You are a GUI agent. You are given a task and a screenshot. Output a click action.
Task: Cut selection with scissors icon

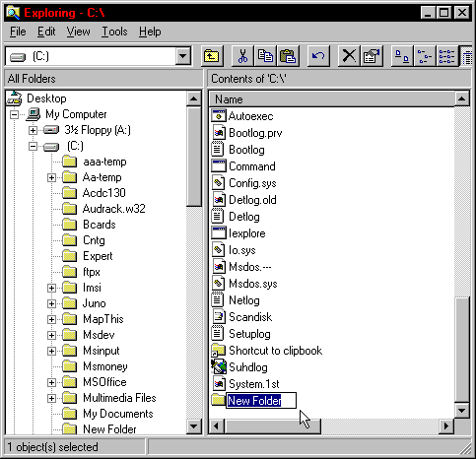click(x=242, y=56)
